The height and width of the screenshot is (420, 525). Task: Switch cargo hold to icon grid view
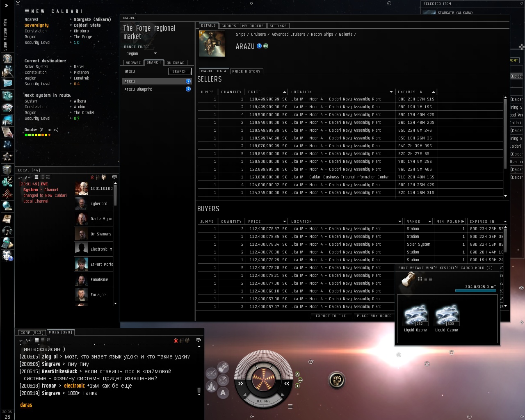pyautogui.click(x=420, y=279)
